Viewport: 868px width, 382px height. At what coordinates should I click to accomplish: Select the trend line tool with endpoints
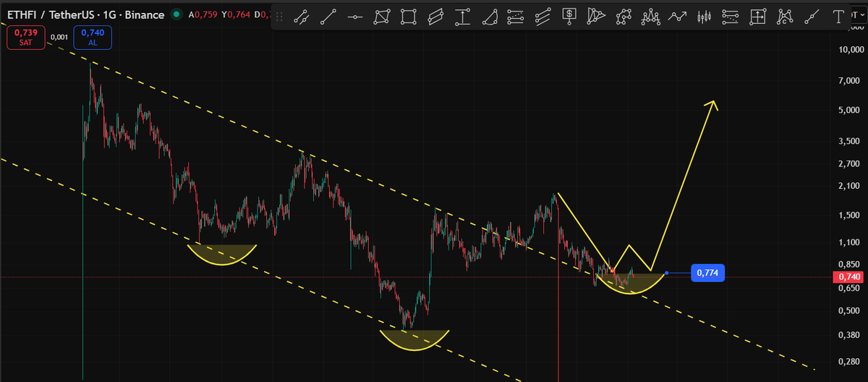(x=302, y=17)
